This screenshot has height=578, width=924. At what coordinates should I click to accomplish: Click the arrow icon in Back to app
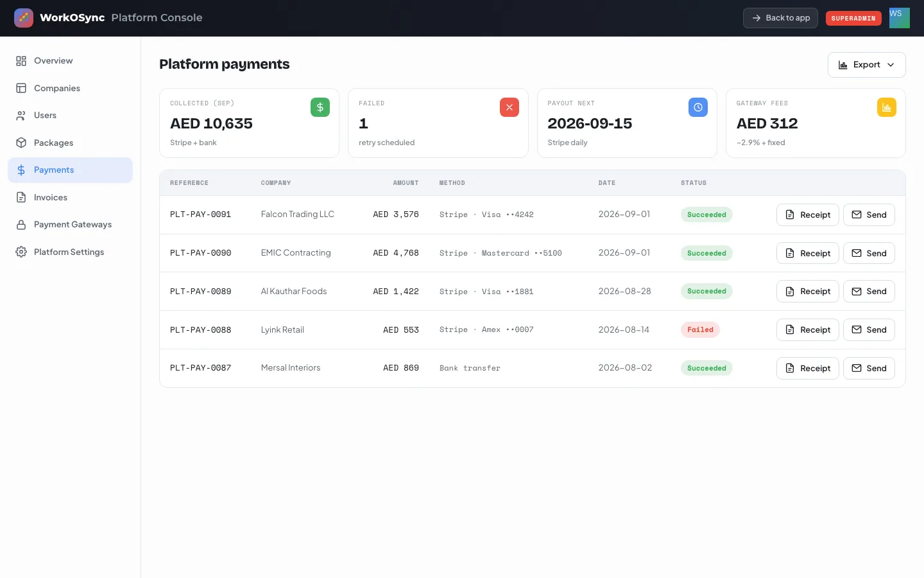click(x=757, y=18)
